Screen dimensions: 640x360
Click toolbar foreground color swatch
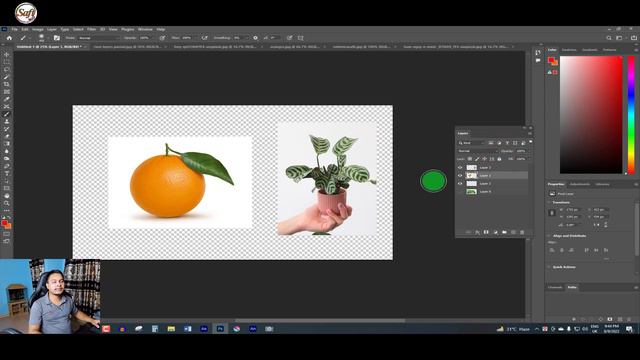pyautogui.click(x=4, y=223)
